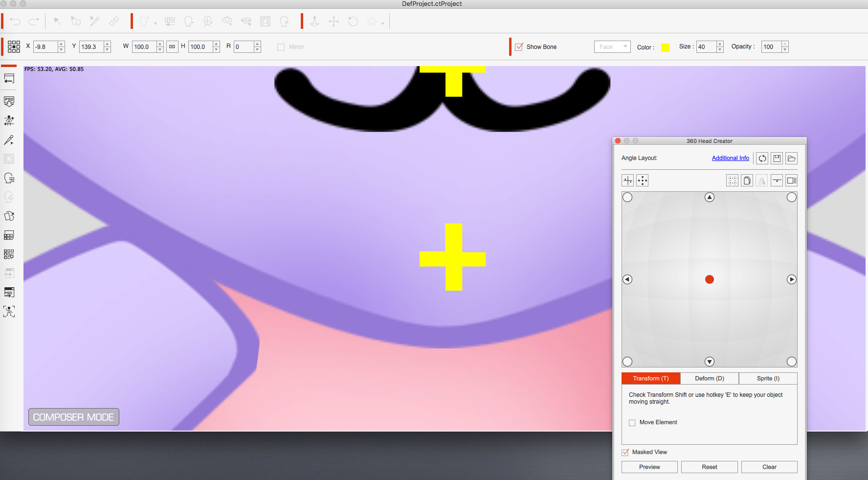868x480 pixels.
Task: Switch to the Transform (T) tab
Action: tap(651, 379)
